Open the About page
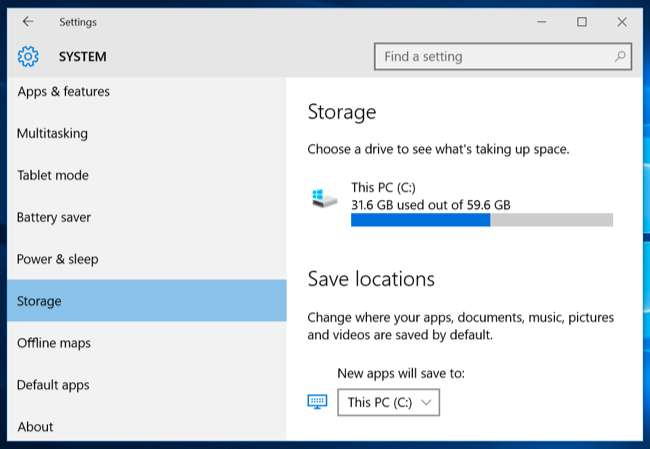This screenshot has width=650, height=449. click(x=35, y=427)
